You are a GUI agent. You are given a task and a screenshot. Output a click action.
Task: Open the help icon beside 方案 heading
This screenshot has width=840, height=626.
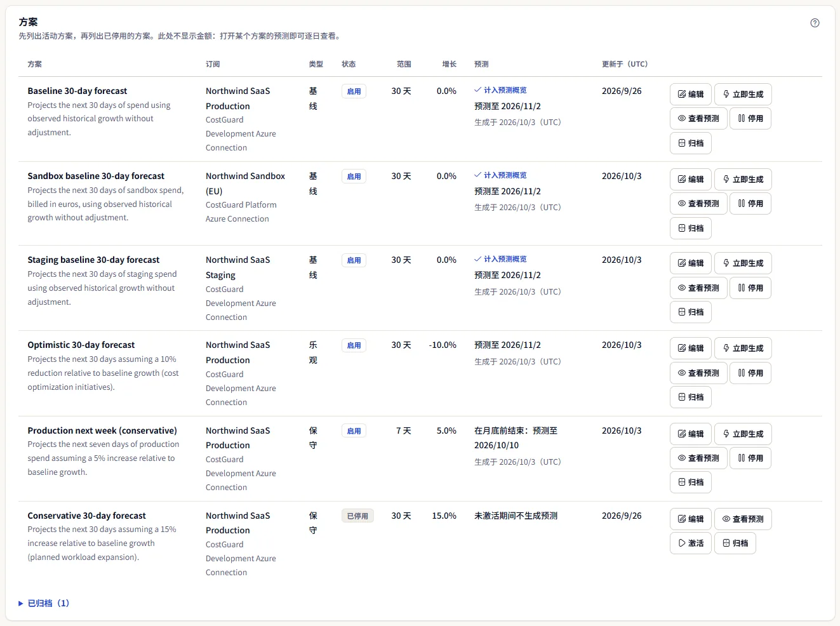815,23
